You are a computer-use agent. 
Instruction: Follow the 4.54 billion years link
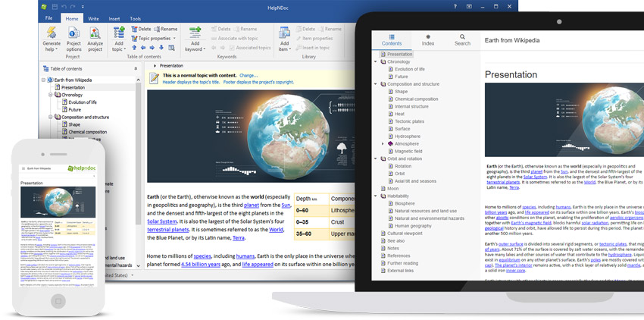pos(201,265)
